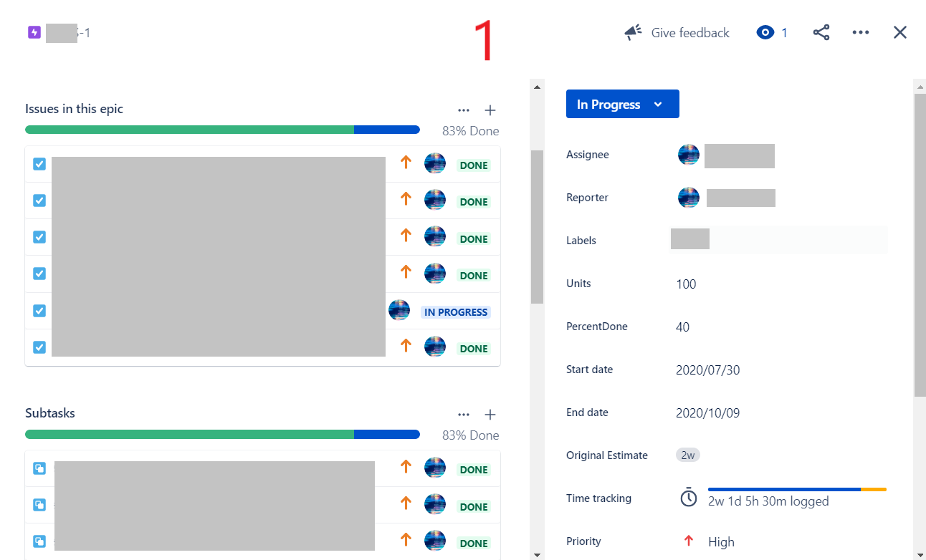Add a new issue to this epic
Viewport: 926px width, 560px height.
click(x=490, y=110)
